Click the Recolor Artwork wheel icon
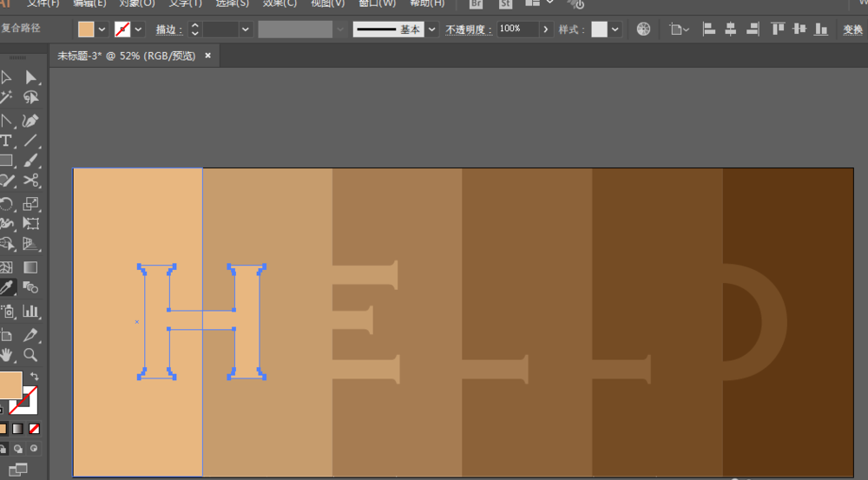The image size is (868, 480). pos(643,30)
